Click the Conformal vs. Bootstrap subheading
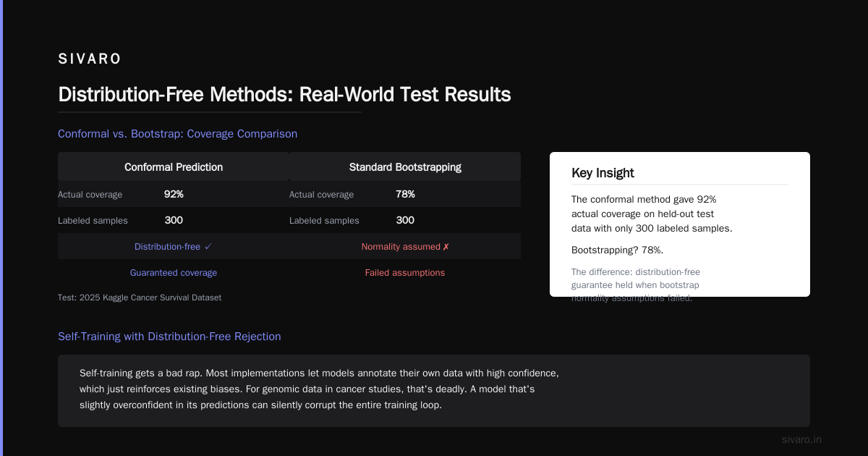Image resolution: width=868 pixels, height=456 pixels. coord(177,134)
